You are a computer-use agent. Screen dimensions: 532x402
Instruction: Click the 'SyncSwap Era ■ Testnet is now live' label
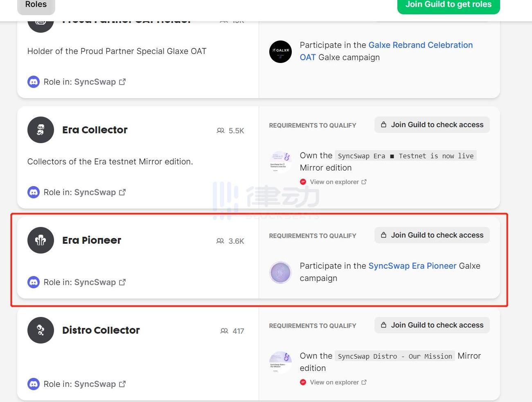click(x=406, y=156)
